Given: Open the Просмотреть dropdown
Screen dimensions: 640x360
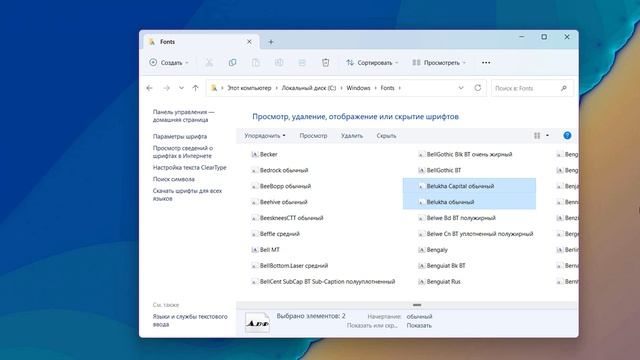Looking at the screenshot, I should [x=439, y=63].
